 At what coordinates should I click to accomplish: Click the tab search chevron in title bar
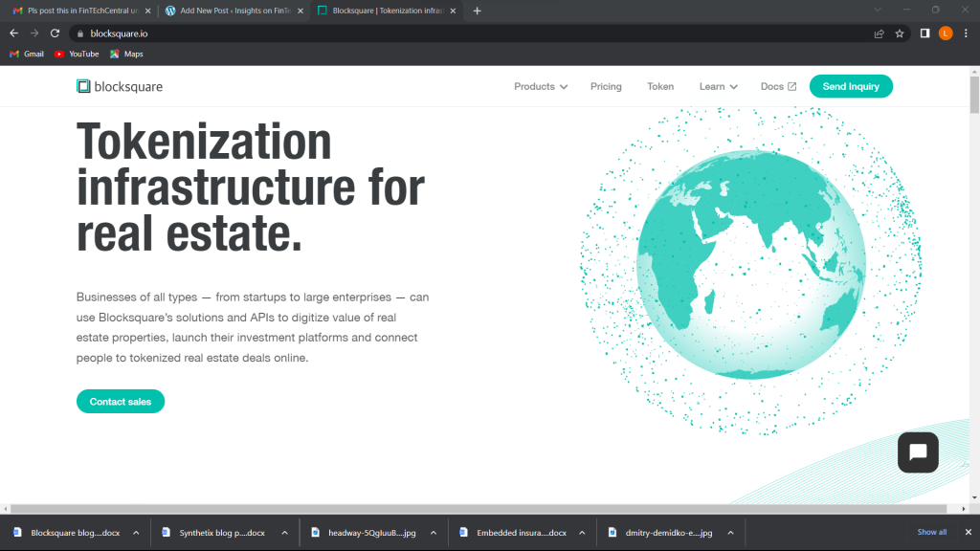coord(878,10)
